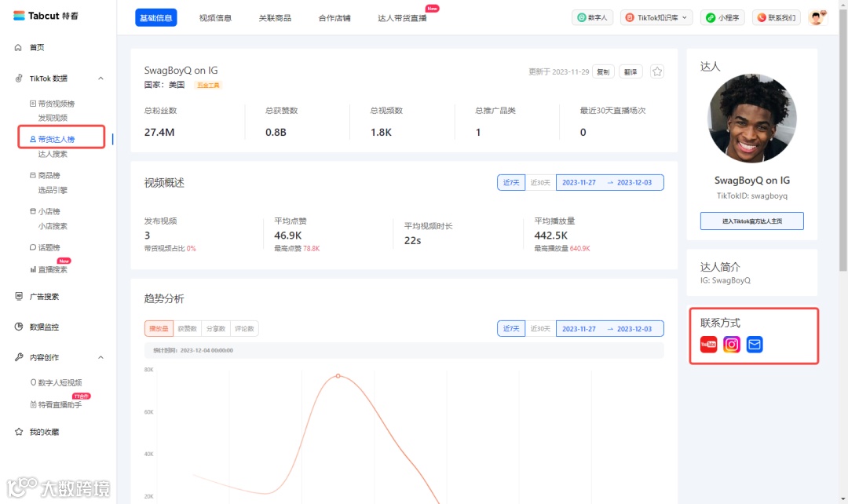Click the email envelope icon under 联系方式
Image resolution: width=848 pixels, height=504 pixels.
tap(754, 344)
